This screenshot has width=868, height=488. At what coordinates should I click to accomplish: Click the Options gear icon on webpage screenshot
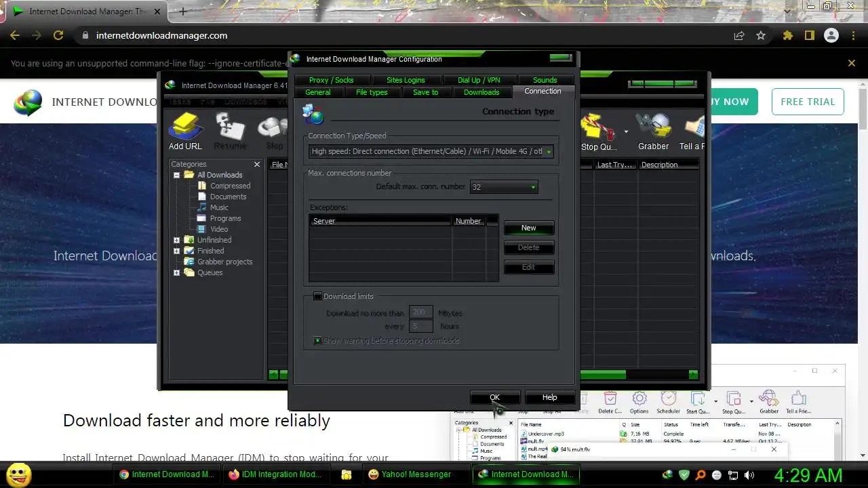pos(639,402)
